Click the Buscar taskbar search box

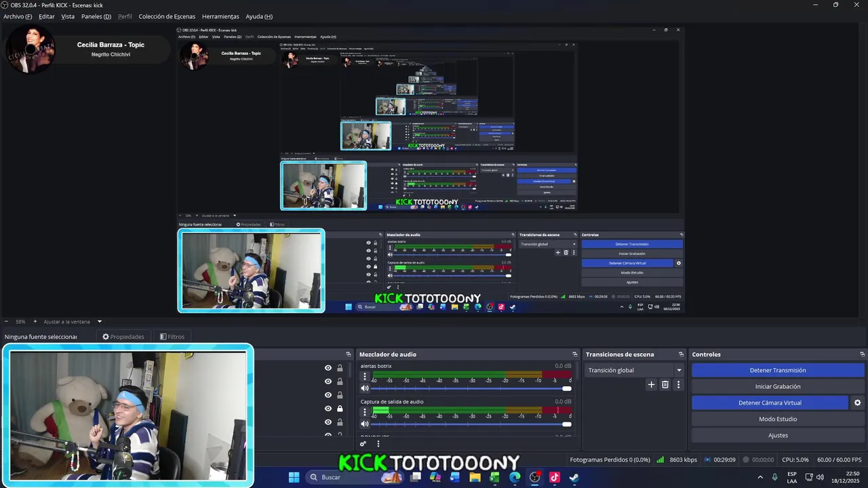353,477
